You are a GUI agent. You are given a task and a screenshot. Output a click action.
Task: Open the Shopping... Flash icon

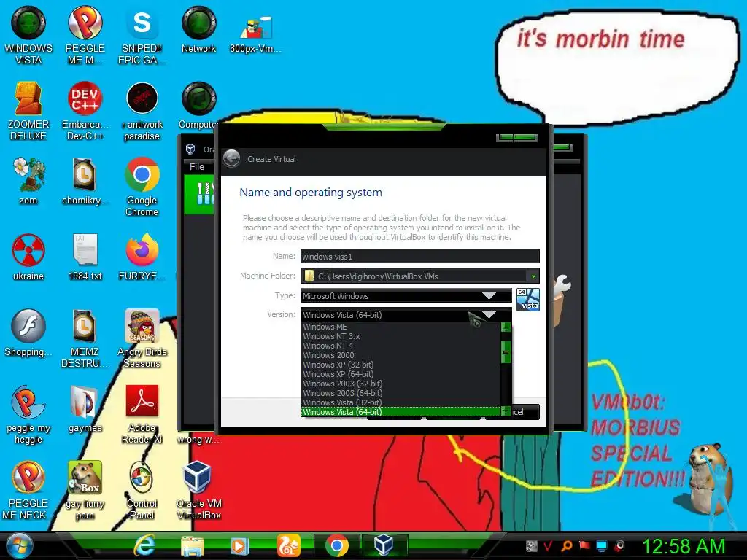[x=28, y=332]
